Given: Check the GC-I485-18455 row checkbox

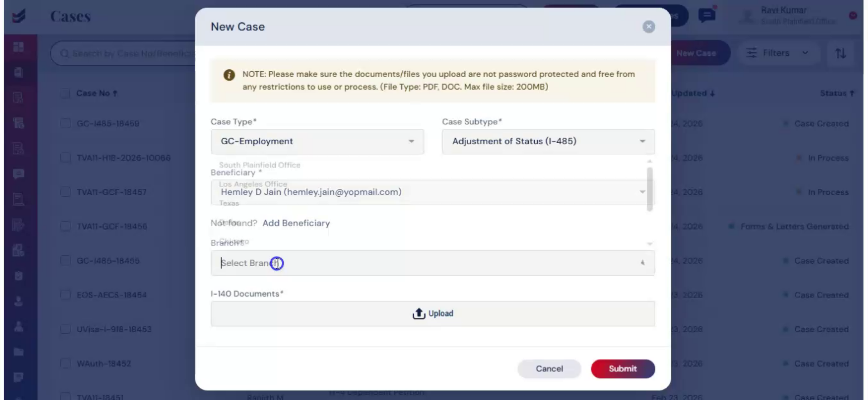Looking at the screenshot, I should (65, 260).
